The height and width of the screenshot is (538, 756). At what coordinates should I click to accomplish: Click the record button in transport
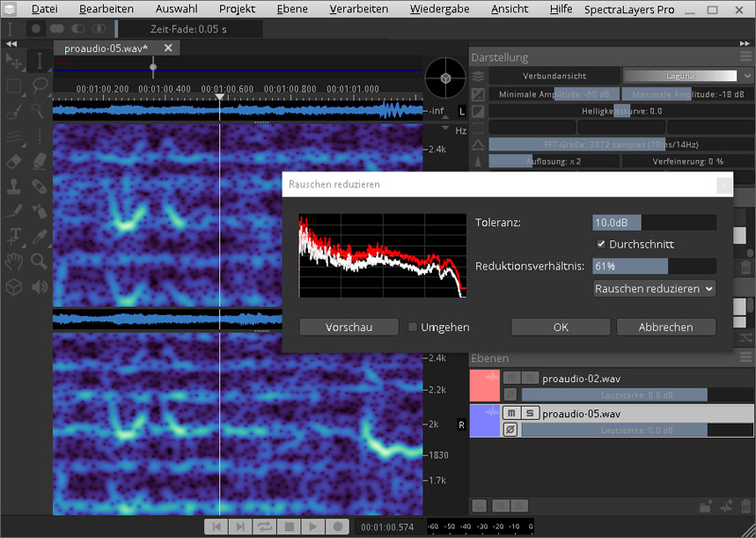pos(336,526)
